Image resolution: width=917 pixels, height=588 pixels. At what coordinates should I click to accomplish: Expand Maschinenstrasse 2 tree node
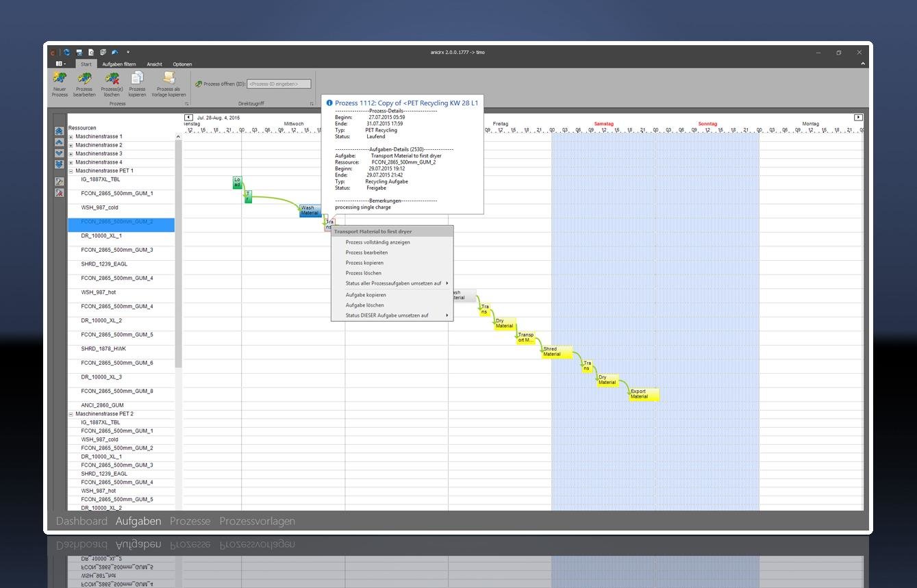[71, 145]
